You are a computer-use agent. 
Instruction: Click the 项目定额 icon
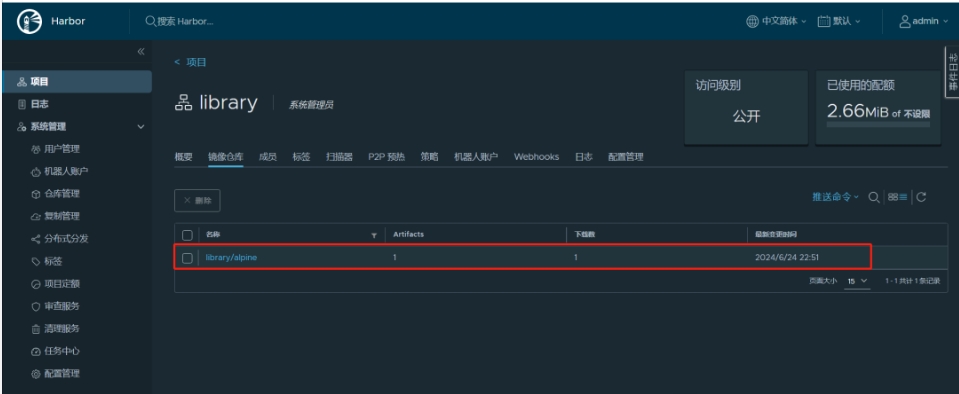[35, 284]
